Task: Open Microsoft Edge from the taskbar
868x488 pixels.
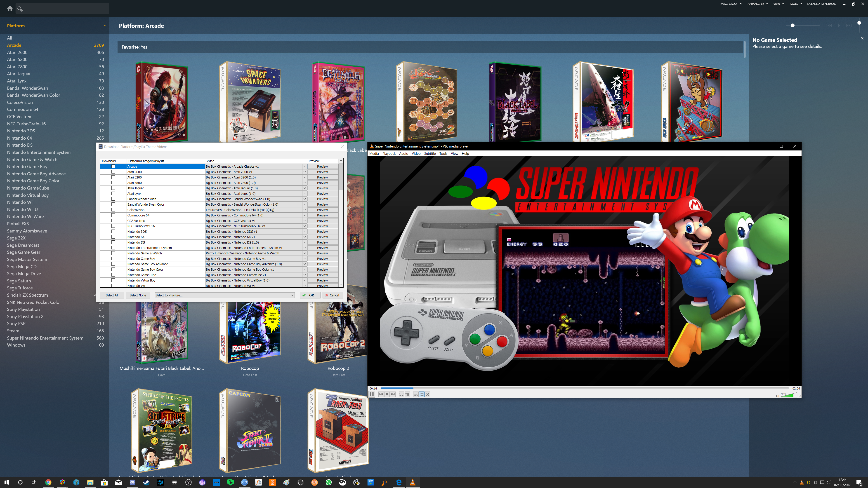Action: tap(399, 482)
